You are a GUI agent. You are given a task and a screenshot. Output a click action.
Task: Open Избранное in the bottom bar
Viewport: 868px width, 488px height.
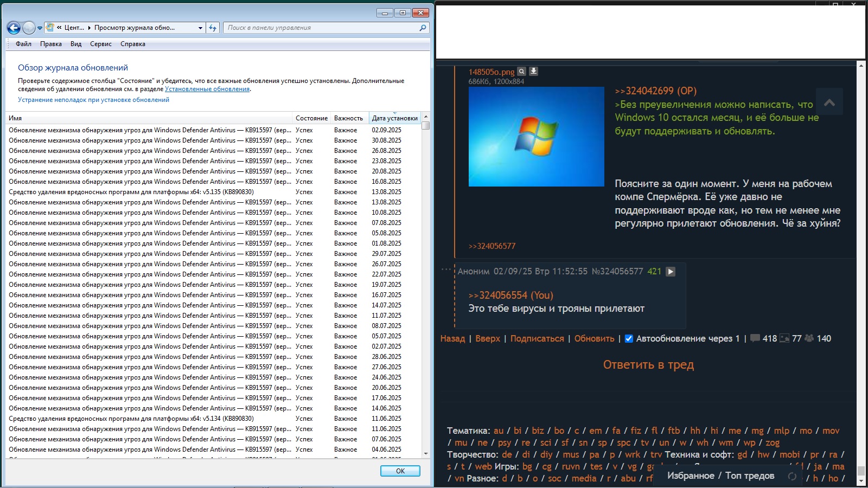(691, 476)
